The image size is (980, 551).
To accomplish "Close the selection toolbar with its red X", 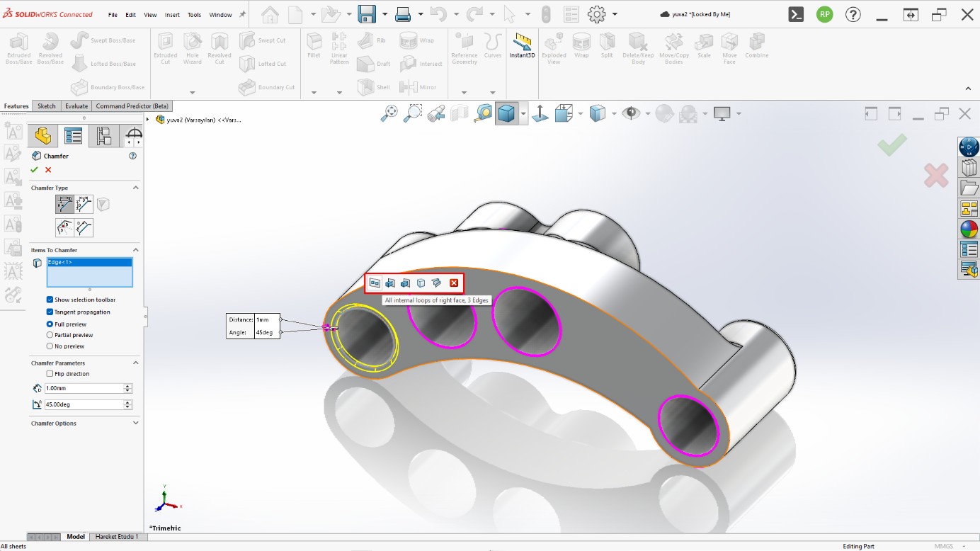I will 454,283.
